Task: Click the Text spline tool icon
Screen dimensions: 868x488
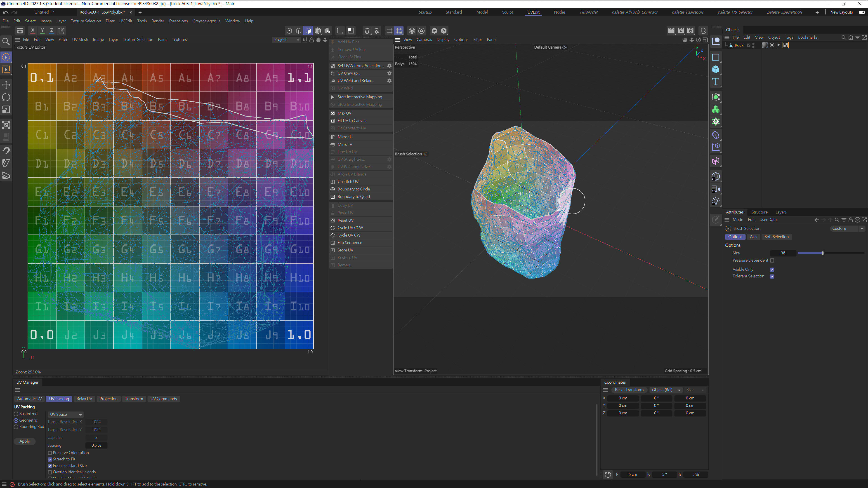Action: [x=716, y=82]
